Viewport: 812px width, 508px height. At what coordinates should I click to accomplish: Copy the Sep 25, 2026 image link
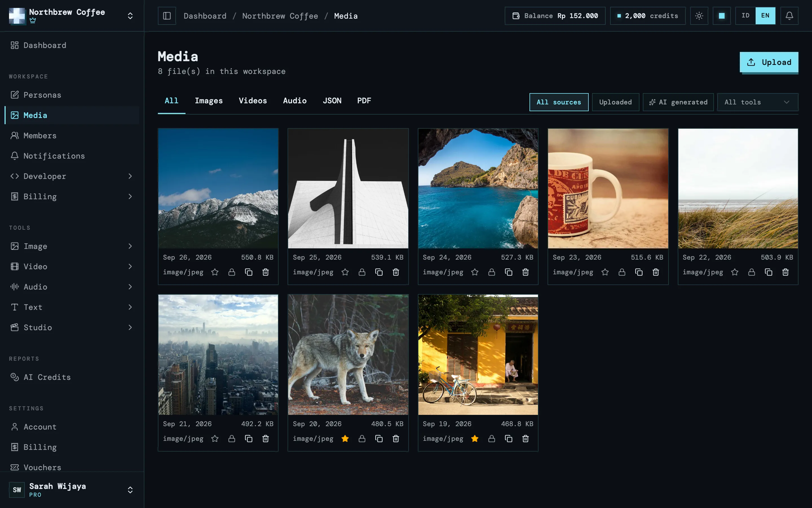click(379, 272)
